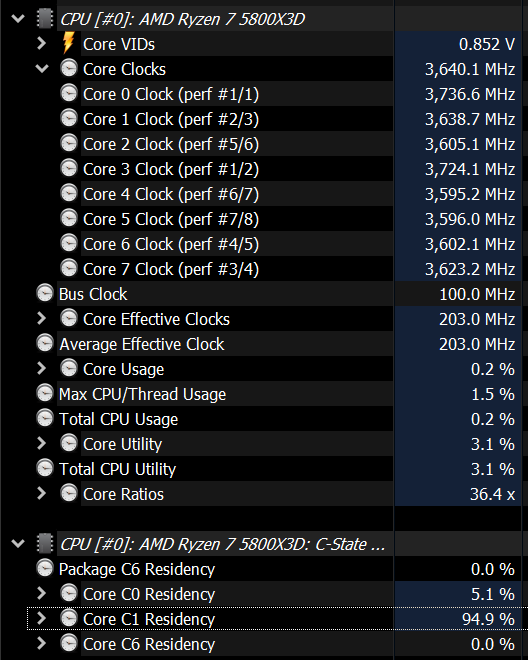Collapse the Core Clocks group
Viewport: 528px width, 660px height.
[x=42, y=68]
